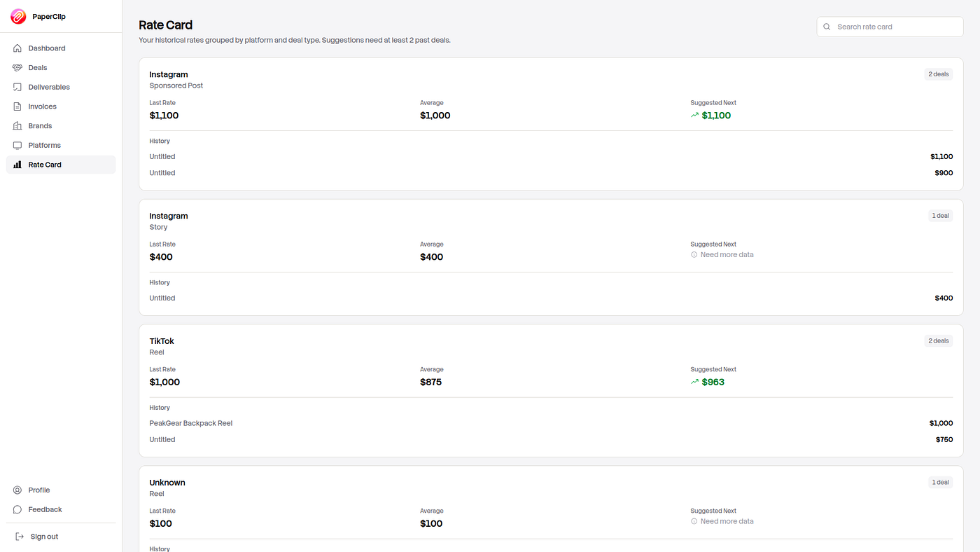Click the trend arrow beside $1,100 suggestion
Viewport: 980px width, 552px height.
point(695,116)
